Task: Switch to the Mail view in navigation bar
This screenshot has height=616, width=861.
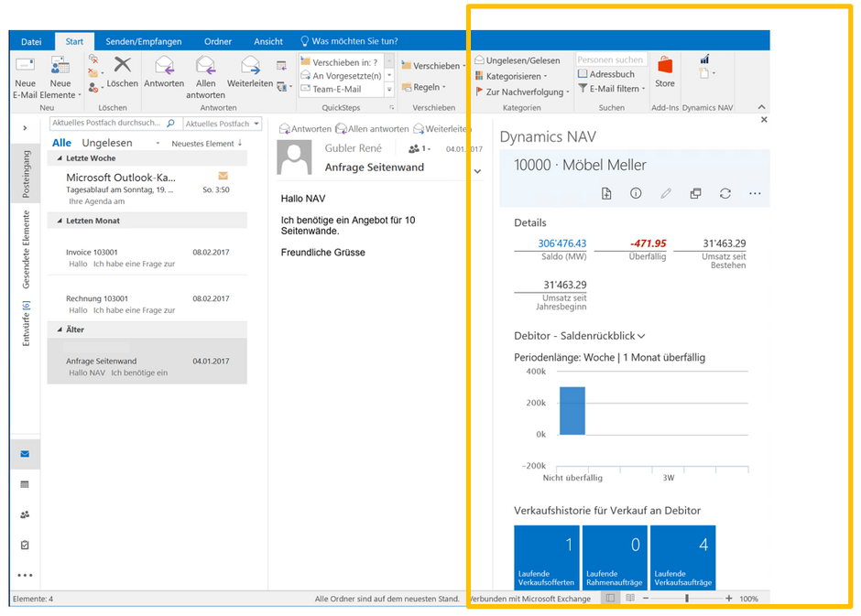Action: [x=25, y=454]
